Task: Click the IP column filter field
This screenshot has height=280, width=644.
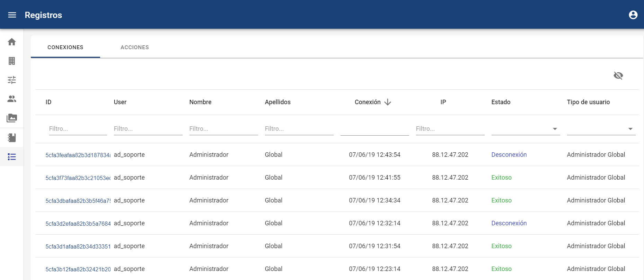Action: point(450,129)
